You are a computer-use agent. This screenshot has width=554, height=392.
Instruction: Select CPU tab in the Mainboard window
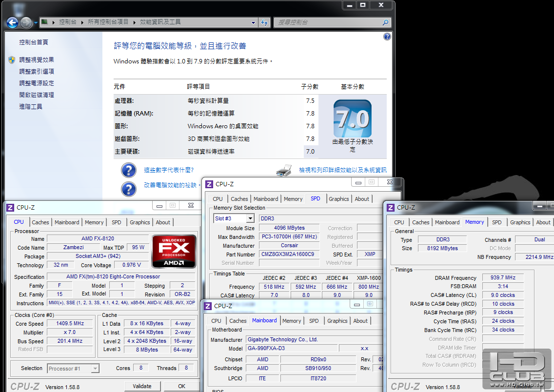pyautogui.click(x=216, y=321)
